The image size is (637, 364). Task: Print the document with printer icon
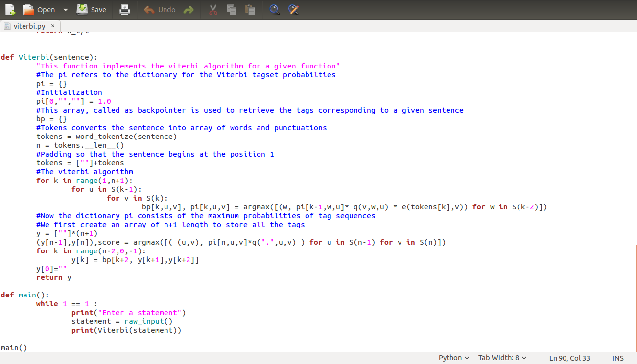pos(125,10)
